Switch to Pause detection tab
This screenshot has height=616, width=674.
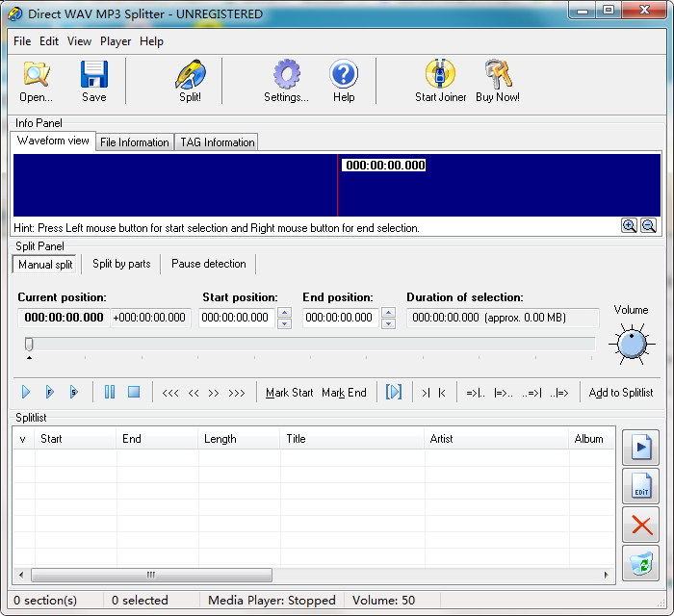pyautogui.click(x=209, y=264)
